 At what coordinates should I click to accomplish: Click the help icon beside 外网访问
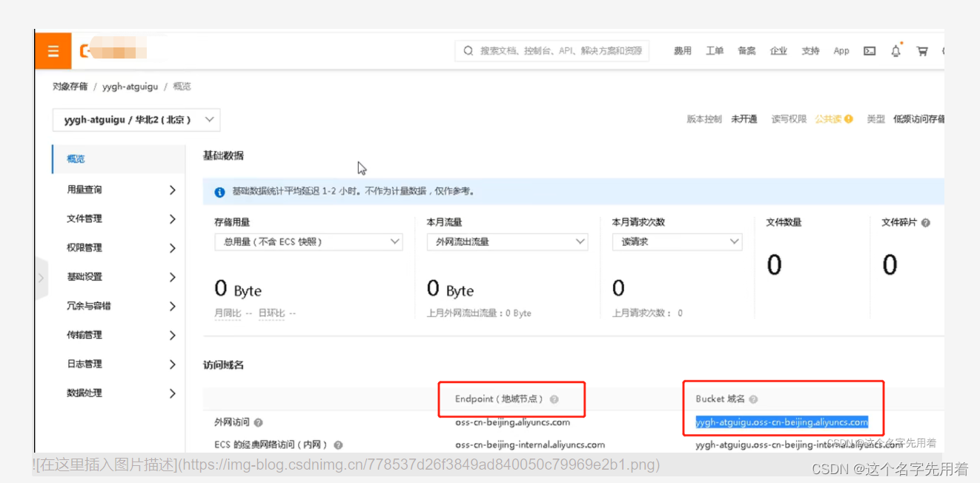(x=258, y=423)
